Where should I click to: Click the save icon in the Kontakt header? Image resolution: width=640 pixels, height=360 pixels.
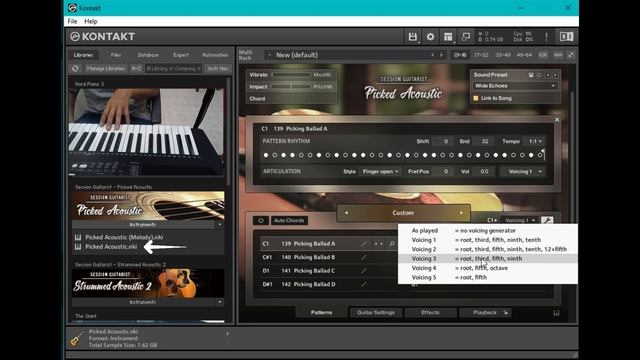(x=412, y=37)
